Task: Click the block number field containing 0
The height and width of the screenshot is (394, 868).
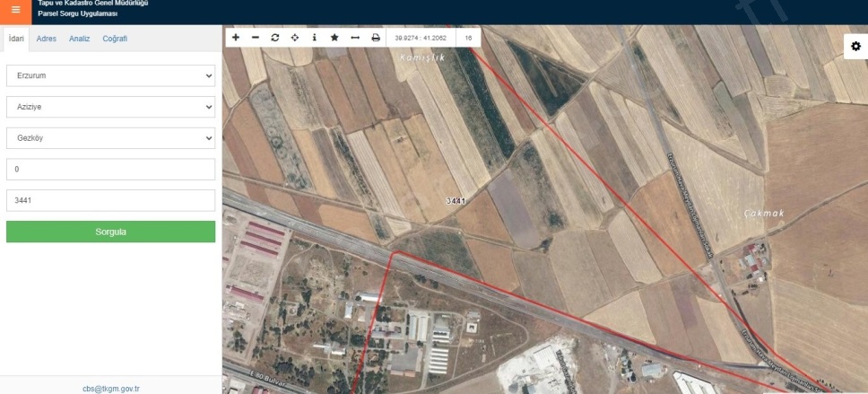Action: (110, 170)
